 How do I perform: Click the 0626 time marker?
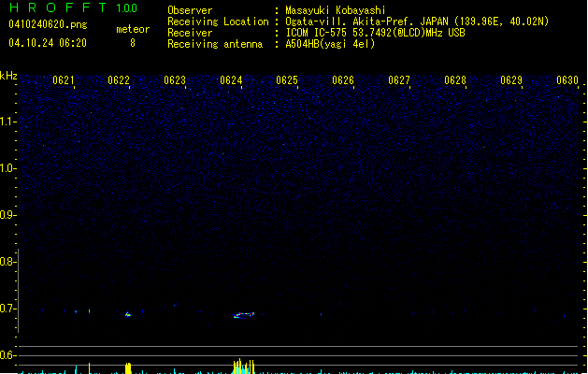[x=343, y=79]
